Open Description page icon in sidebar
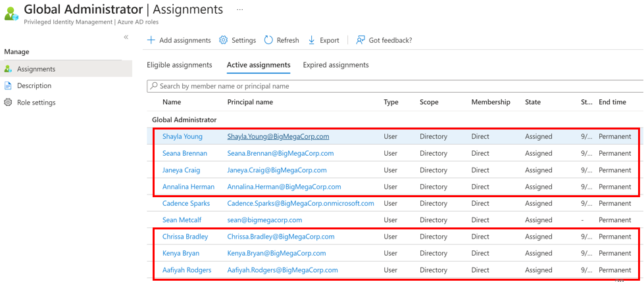This screenshot has height=282, width=644. pyautogui.click(x=8, y=85)
